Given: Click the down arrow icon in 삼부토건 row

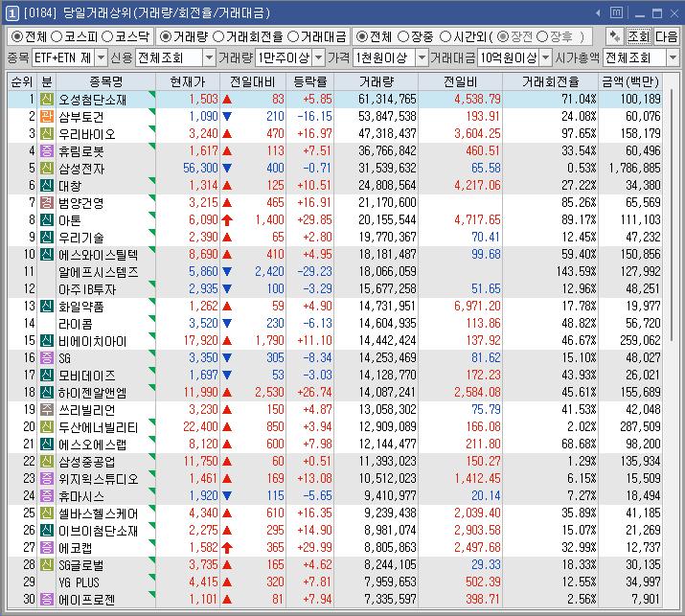Looking at the screenshot, I should [227, 116].
